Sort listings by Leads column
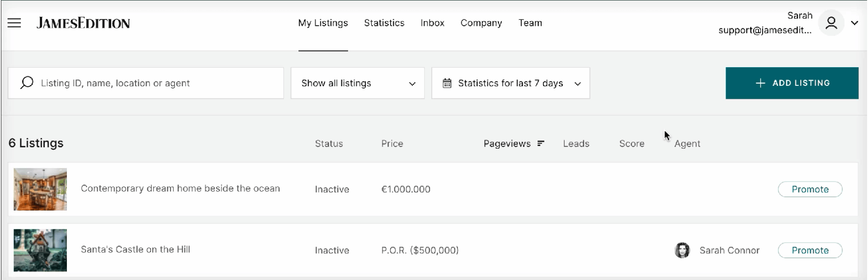The height and width of the screenshot is (280, 868). [x=576, y=144]
